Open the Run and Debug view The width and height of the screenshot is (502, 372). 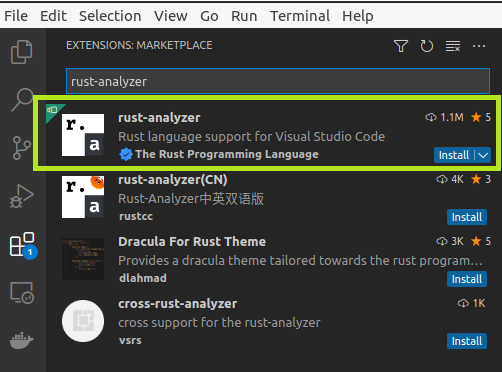tap(22, 196)
